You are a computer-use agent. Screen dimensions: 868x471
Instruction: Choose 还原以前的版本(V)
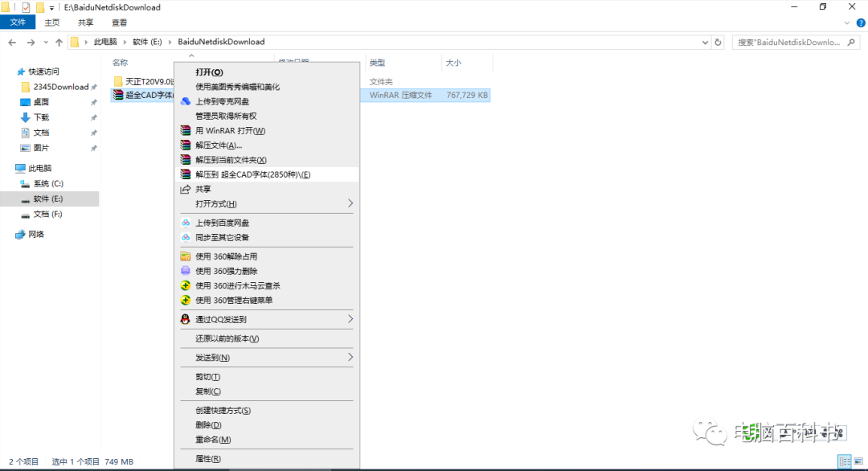pos(267,338)
